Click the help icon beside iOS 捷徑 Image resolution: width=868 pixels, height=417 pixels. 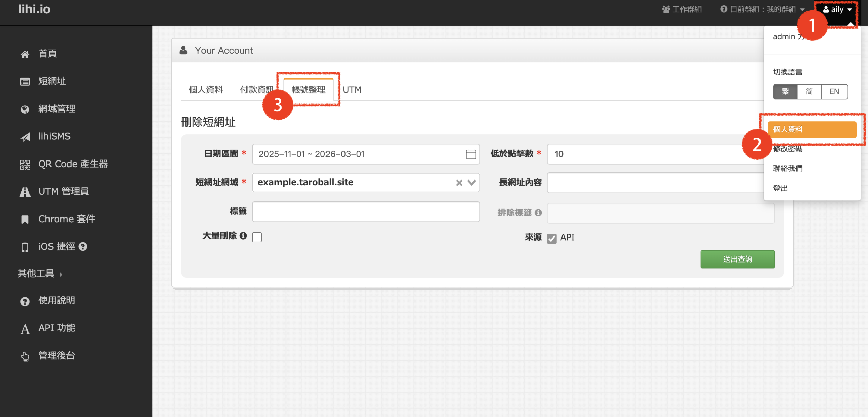point(83,247)
